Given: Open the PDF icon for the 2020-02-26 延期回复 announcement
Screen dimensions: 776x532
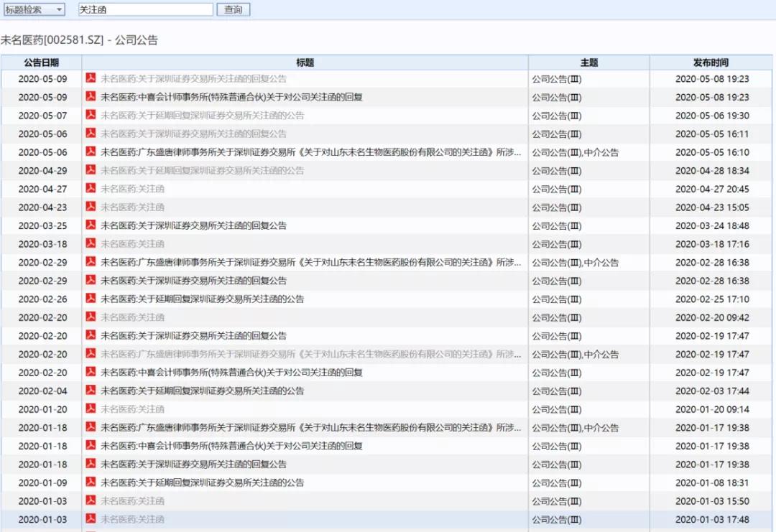Looking at the screenshot, I should point(91,299).
